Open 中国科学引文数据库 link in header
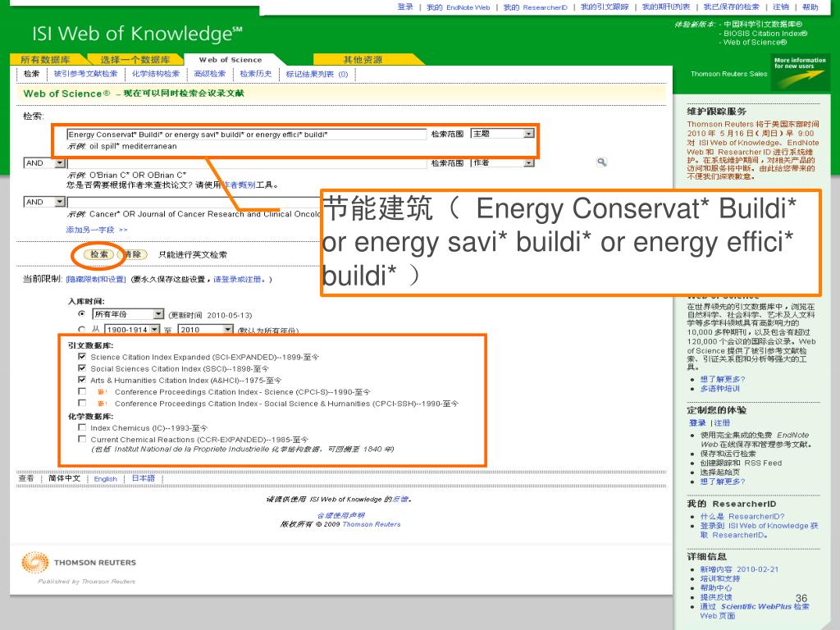 (x=763, y=24)
